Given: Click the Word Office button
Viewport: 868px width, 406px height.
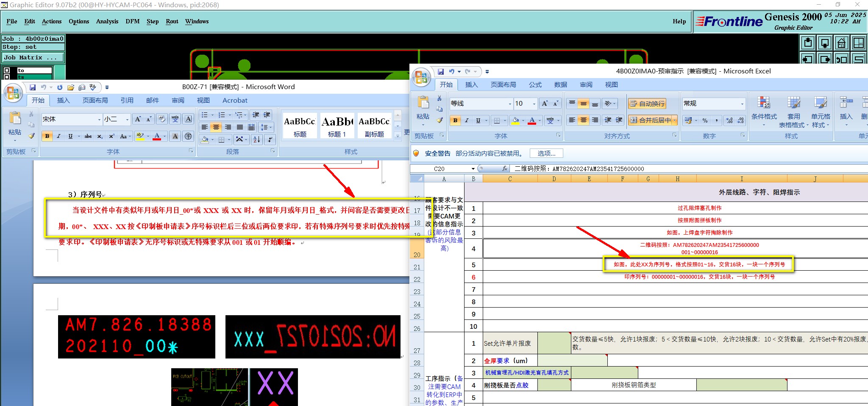Looking at the screenshot, I should 13,92.
